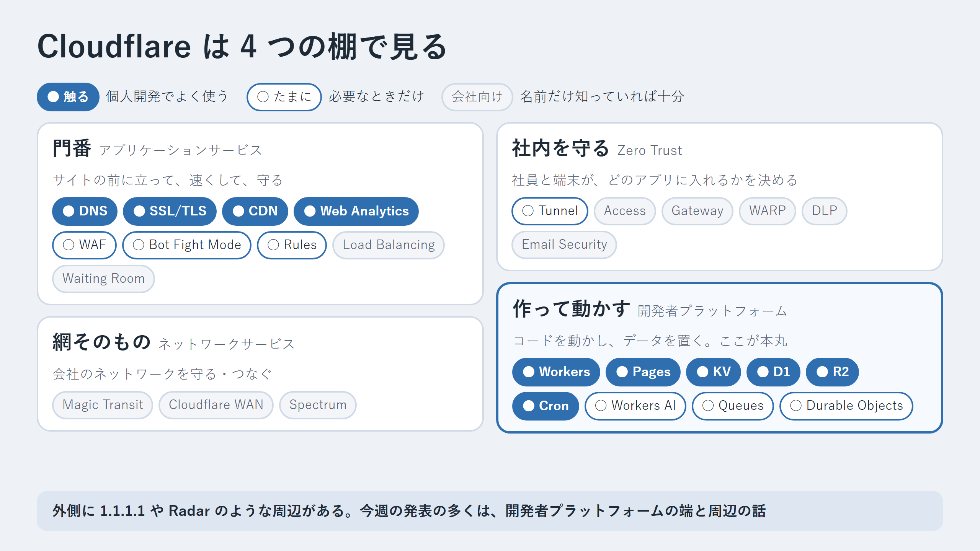The image size is (980, 551).
Task: Click the Gateway tag
Action: click(697, 211)
